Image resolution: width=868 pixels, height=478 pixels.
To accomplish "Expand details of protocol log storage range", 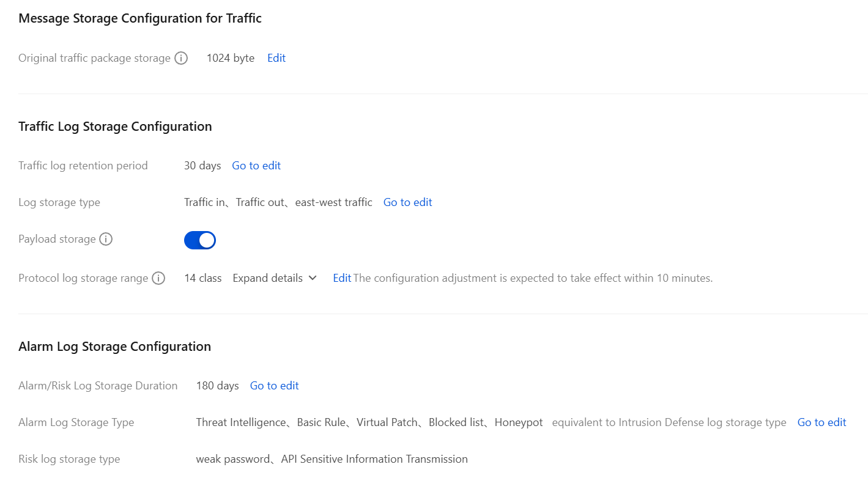I will [x=275, y=278].
